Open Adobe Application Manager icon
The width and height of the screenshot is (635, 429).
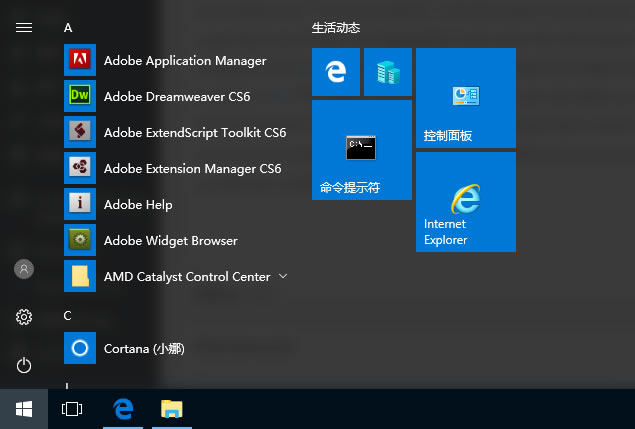(x=80, y=61)
